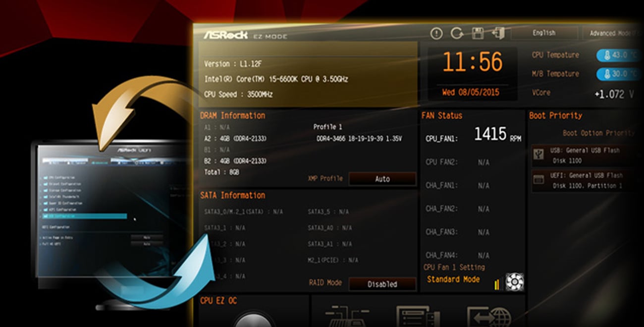The image size is (644, 327).
Task: Select the USB: General USB Flash boot entry
Action: pos(585,156)
